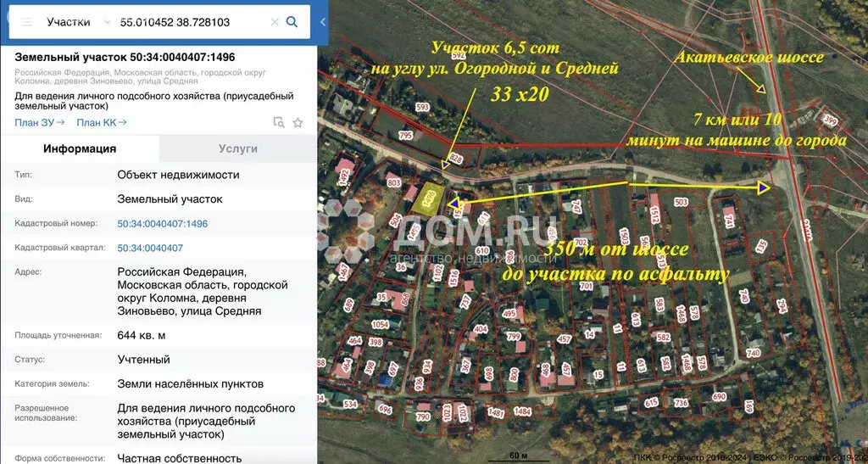Select parcel 1484 on the map
The height and width of the screenshot is (464, 868).
(x=522, y=411)
